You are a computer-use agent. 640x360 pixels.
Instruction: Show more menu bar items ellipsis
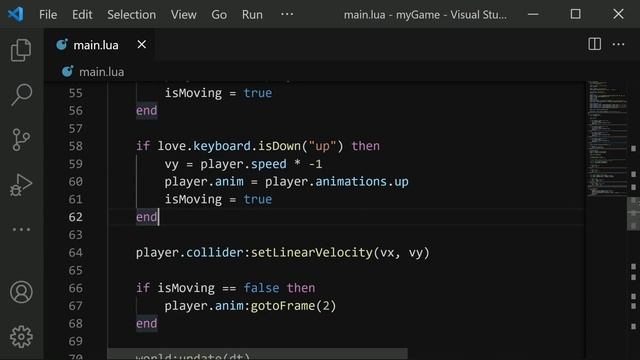click(x=287, y=14)
